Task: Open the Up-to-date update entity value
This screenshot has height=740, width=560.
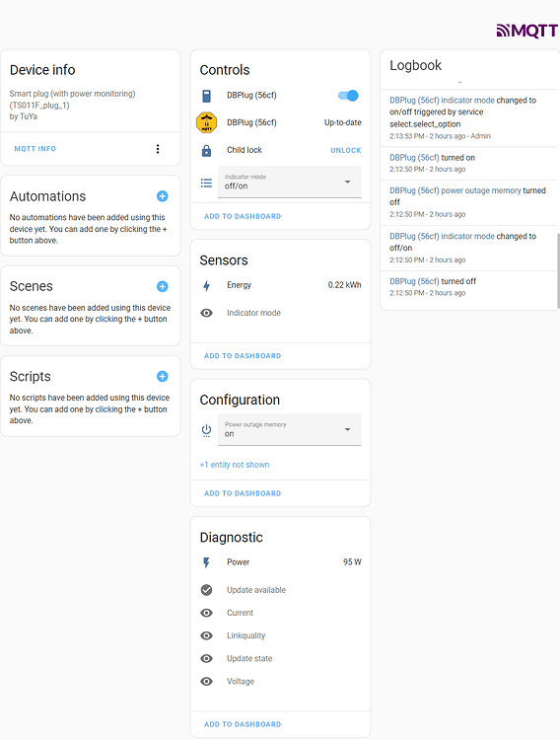Action: coord(342,122)
